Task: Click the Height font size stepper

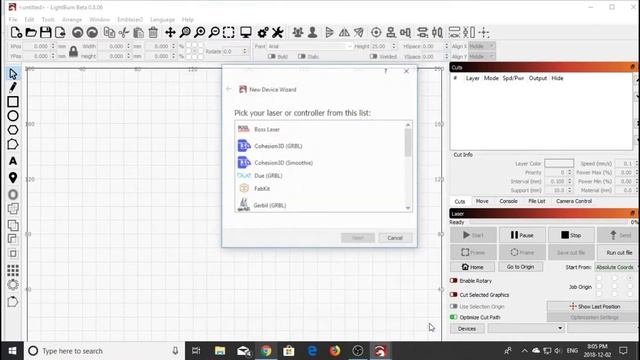Action: [394, 47]
